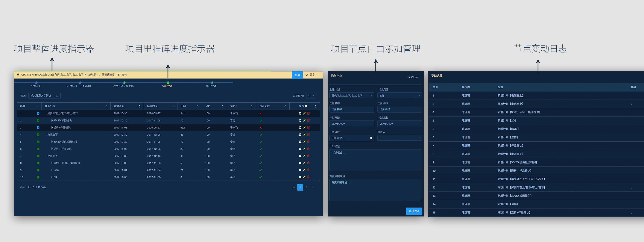Click the 任务名称 input field
Screen dimensions: 644x242
coord(351,109)
